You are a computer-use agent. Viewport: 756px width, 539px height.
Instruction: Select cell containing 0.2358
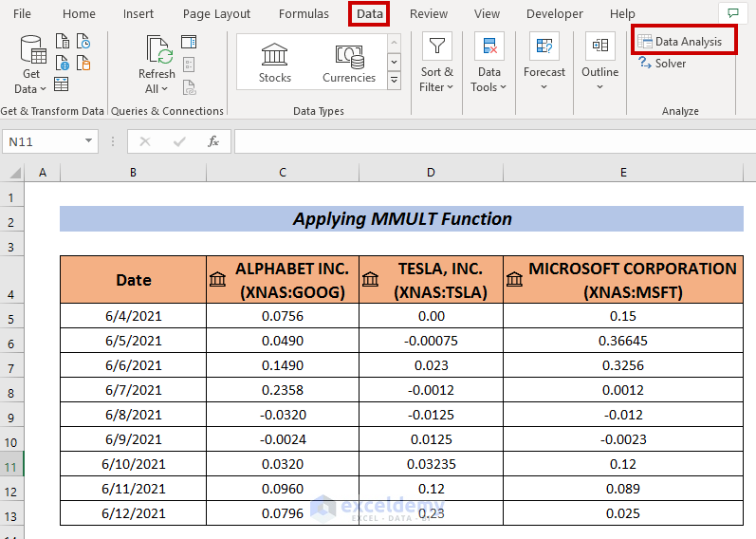(283, 390)
